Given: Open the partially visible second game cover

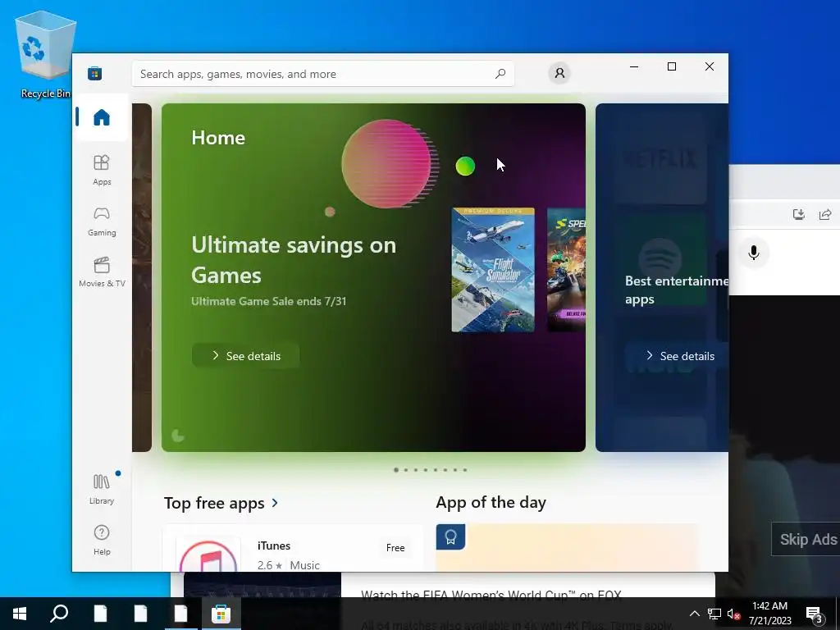Looking at the screenshot, I should 566,269.
